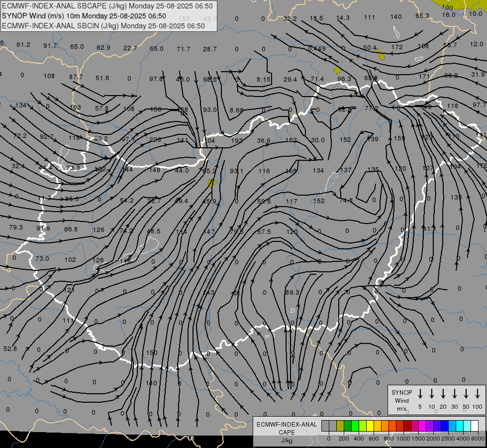Select the 61.2 value in the top left

(x=23, y=45)
